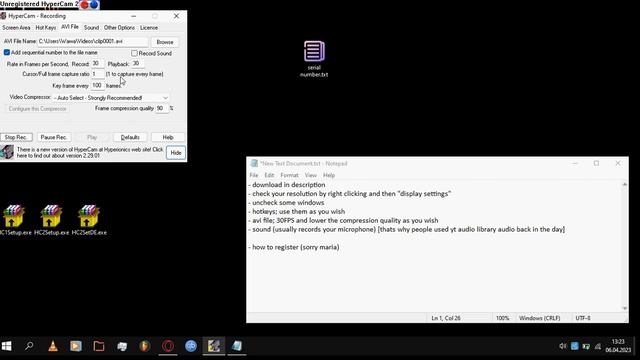Open taskbar clock showing 13:23
This screenshot has height=360, width=640.
[618, 345]
